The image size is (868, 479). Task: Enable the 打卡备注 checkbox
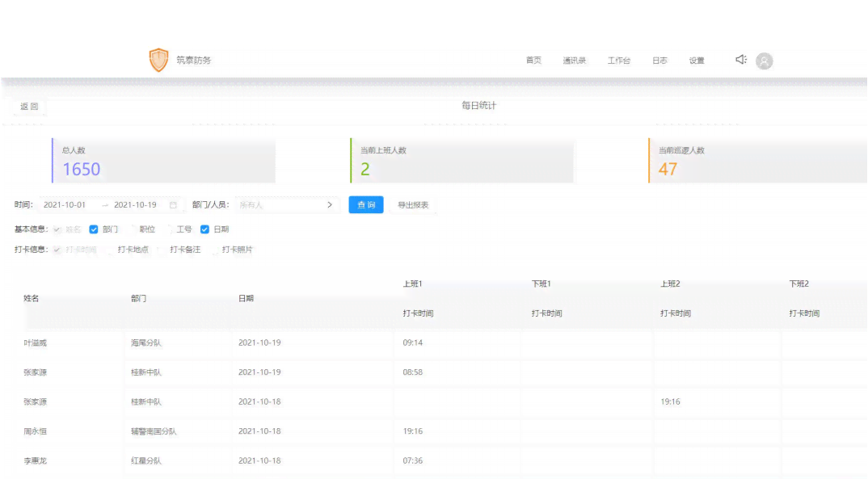(x=161, y=250)
